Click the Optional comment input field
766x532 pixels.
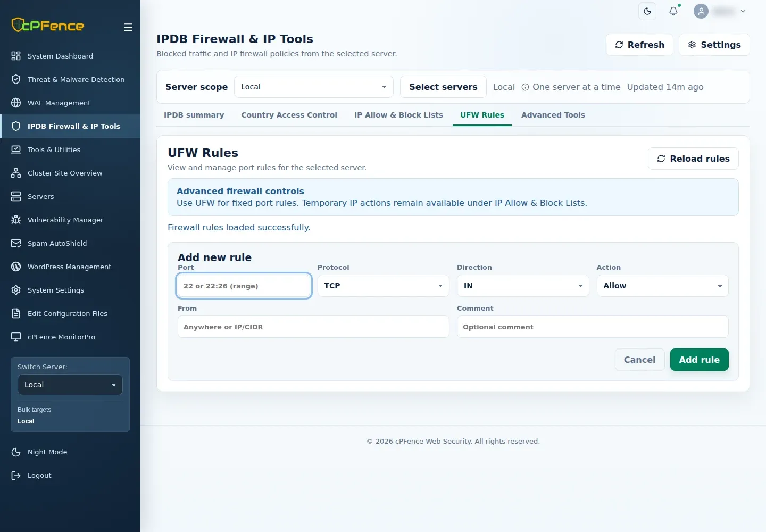tap(593, 327)
